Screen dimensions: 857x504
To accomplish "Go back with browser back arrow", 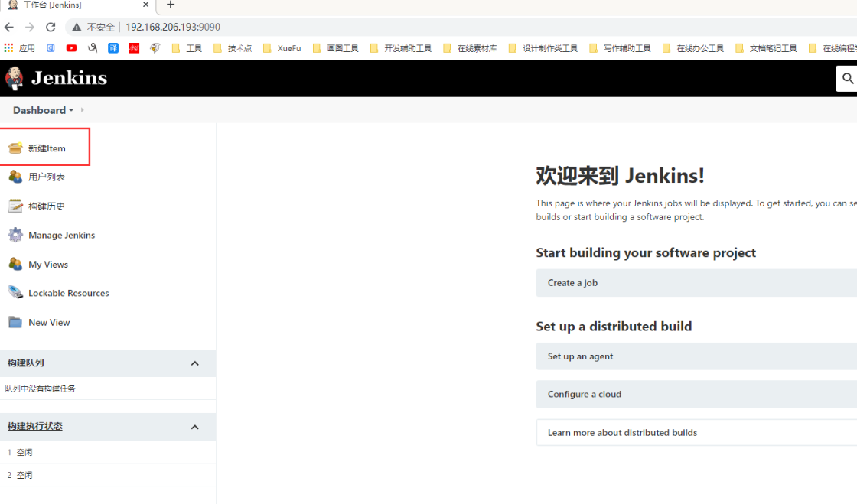I will 9,27.
